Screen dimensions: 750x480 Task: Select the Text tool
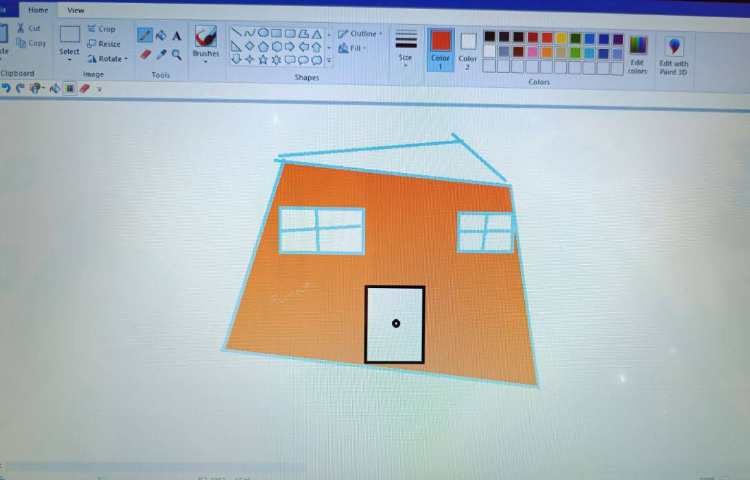(177, 35)
